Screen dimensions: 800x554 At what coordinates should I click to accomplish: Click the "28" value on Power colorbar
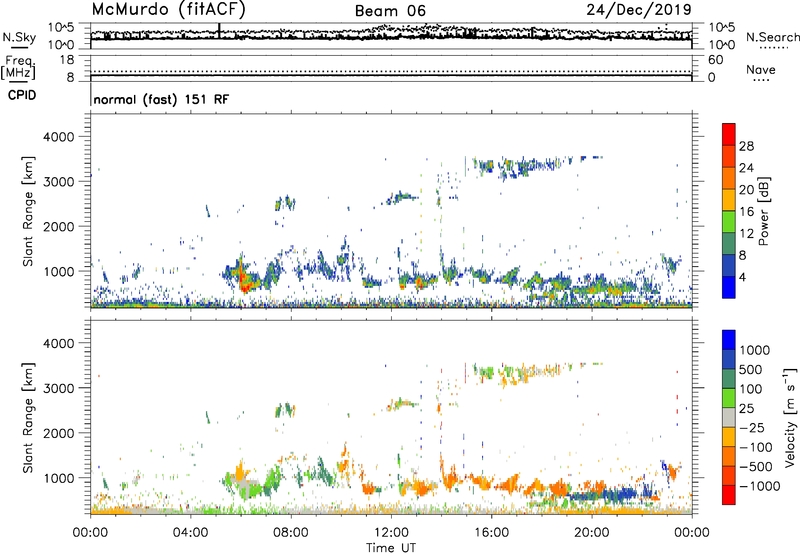click(746, 146)
